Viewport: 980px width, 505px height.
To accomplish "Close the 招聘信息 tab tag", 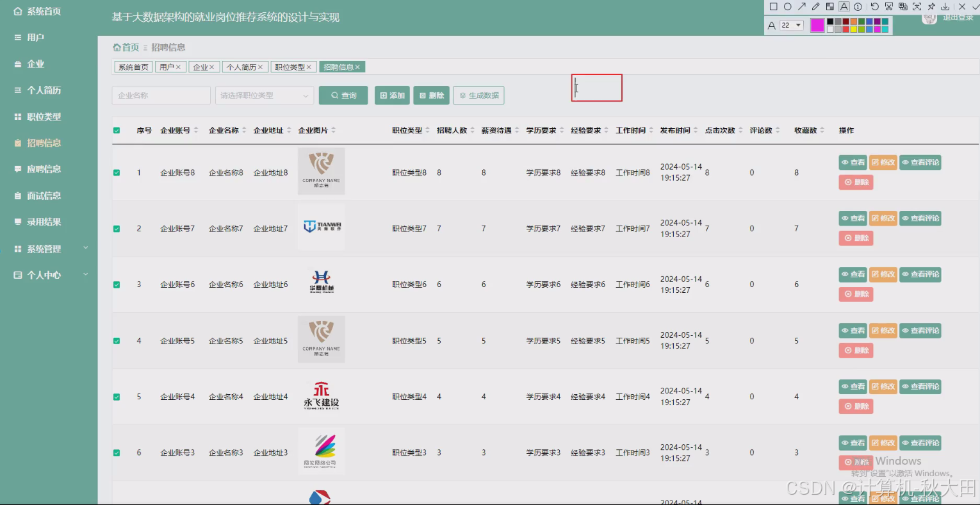I will [x=357, y=67].
